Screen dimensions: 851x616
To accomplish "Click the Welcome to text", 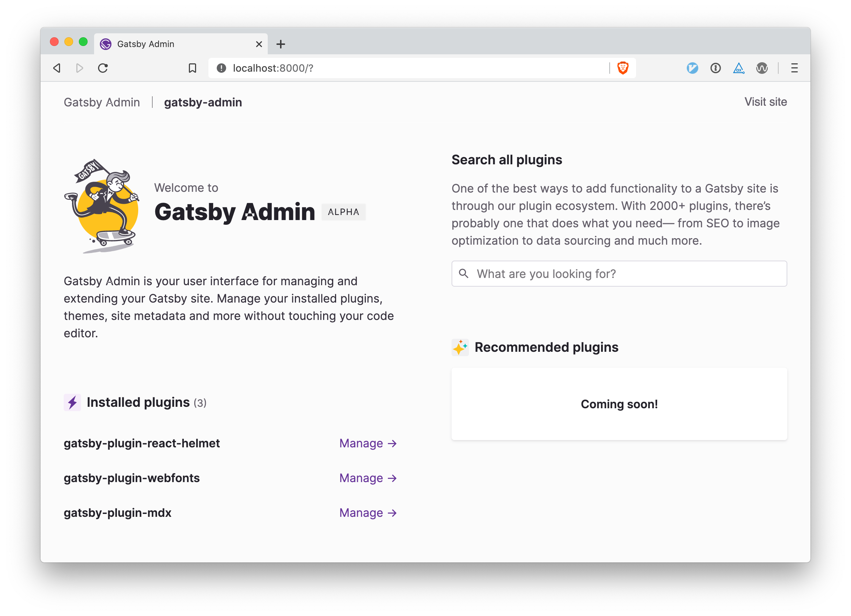I will tap(186, 188).
